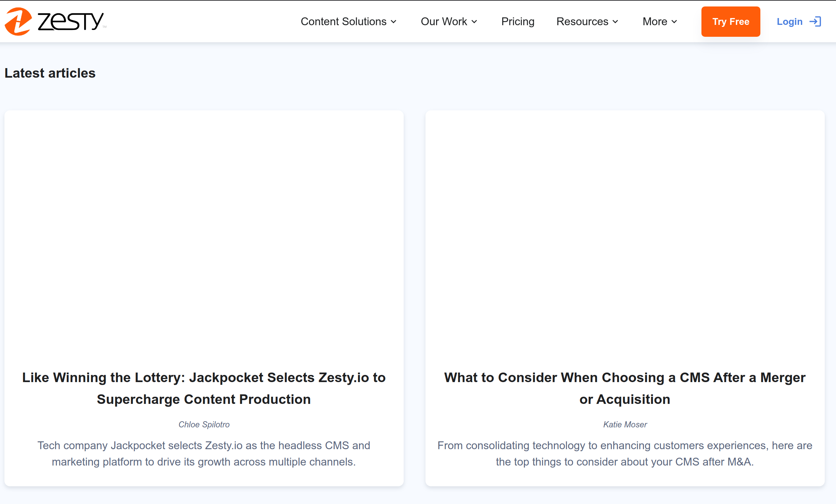Viewport: 836px width, 504px height.
Task: Select the Latest articles heading
Action: pyautogui.click(x=50, y=73)
